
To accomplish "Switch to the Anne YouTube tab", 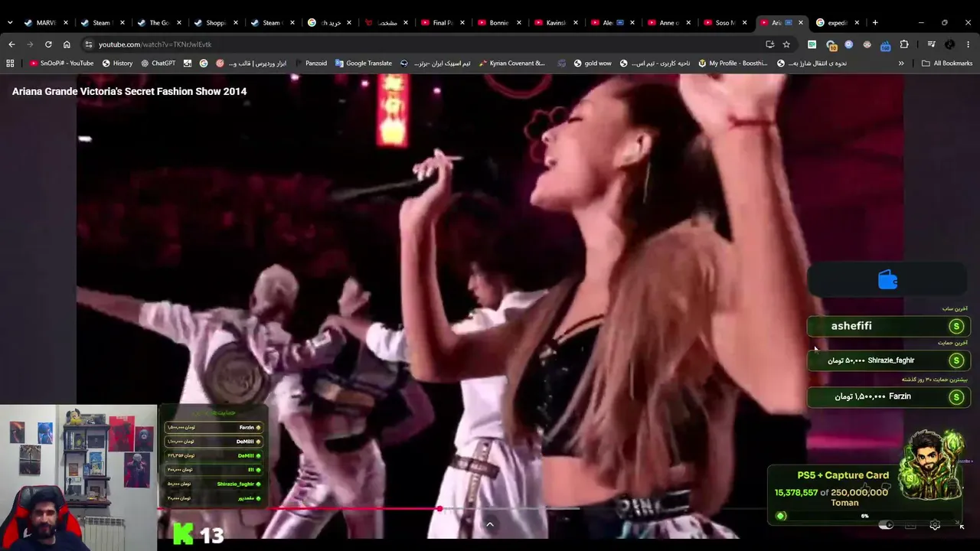I will 668,23.
